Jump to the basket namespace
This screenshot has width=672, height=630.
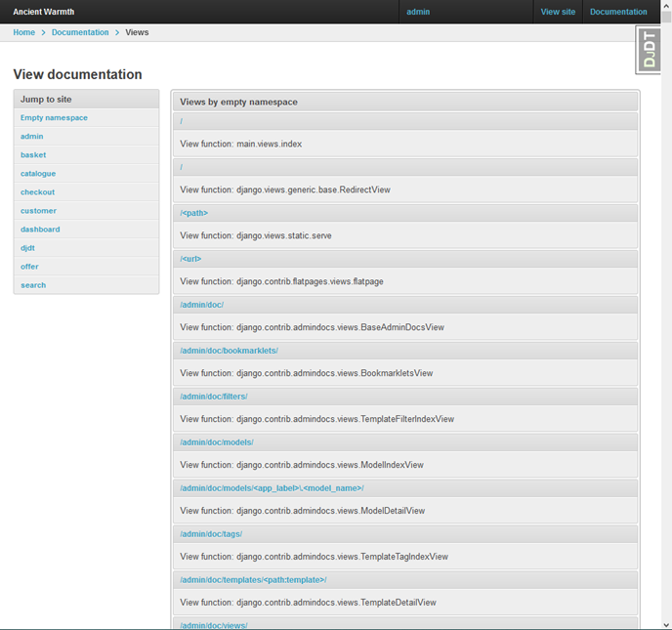coord(33,155)
